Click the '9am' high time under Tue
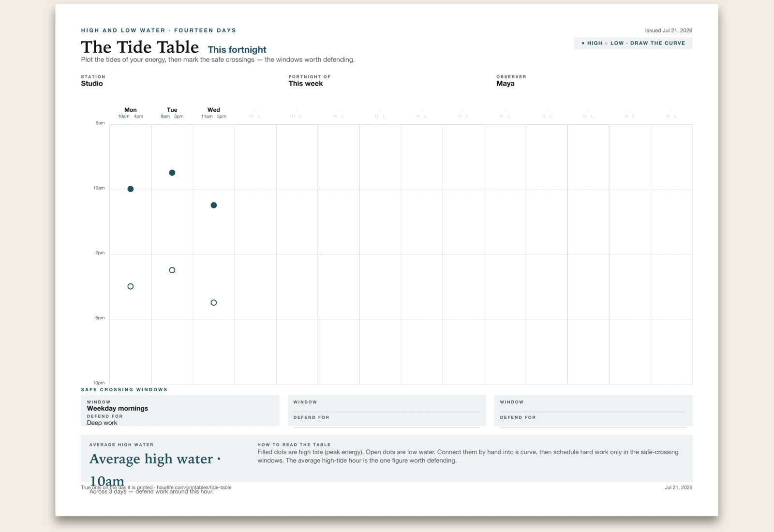The width and height of the screenshot is (774, 532). pos(165,117)
